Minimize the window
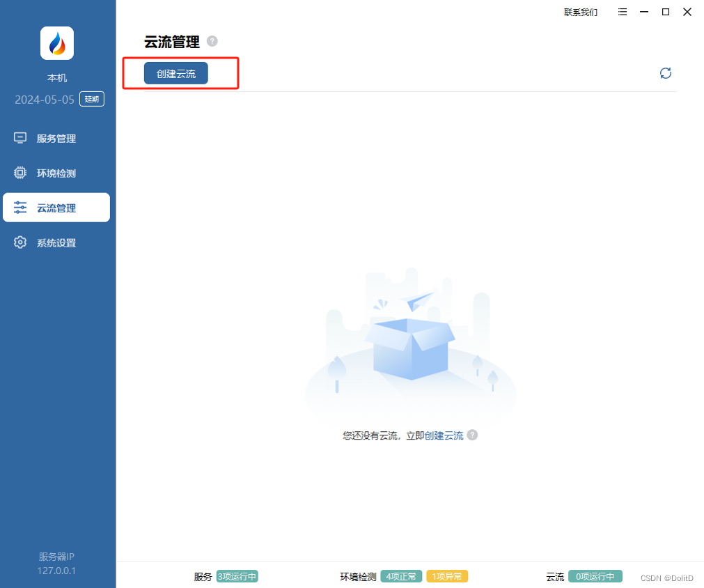This screenshot has width=704, height=588. pyautogui.click(x=644, y=12)
